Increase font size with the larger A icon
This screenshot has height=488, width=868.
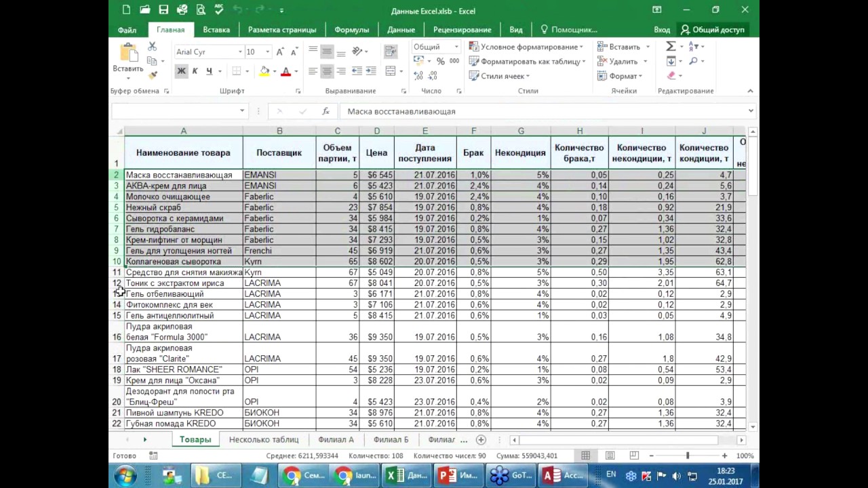[281, 52]
